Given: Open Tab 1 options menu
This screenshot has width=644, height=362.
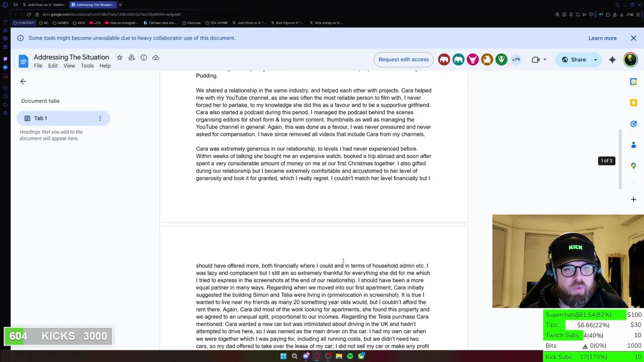Looking at the screenshot, I should [x=100, y=118].
